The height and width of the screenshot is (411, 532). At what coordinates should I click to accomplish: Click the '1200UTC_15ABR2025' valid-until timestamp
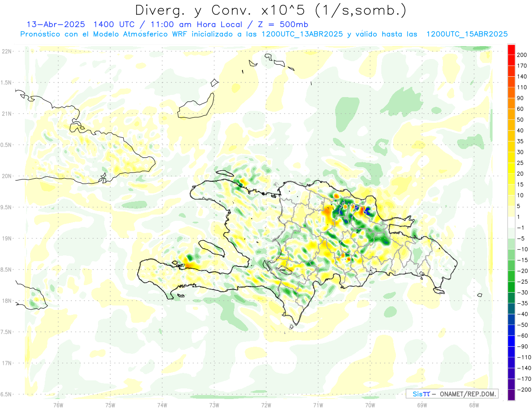tap(467, 34)
